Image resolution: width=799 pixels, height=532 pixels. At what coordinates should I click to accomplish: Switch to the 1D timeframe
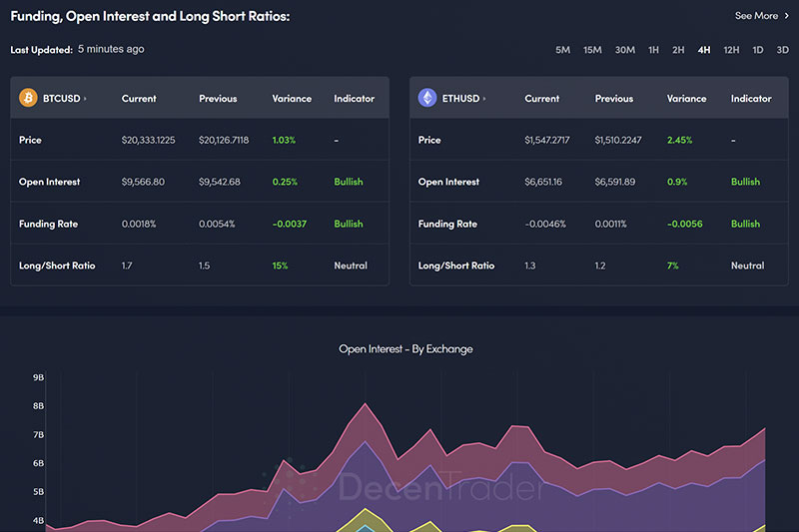click(x=758, y=50)
